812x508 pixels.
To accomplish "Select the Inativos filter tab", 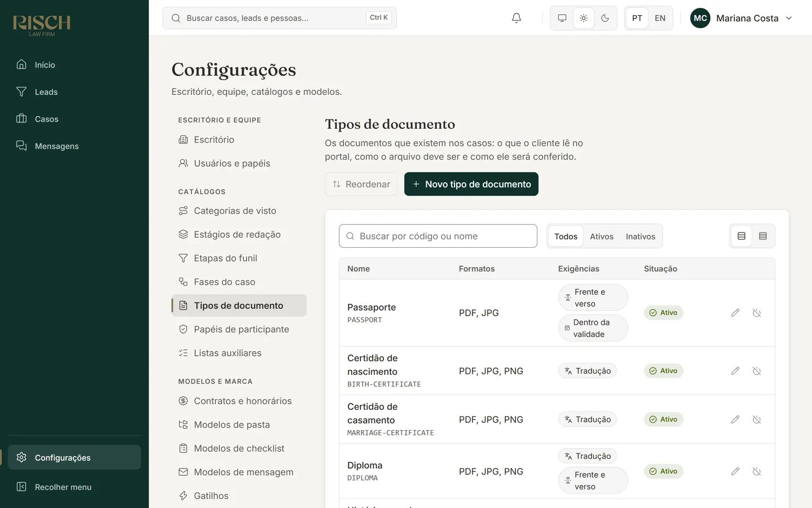I will click(x=641, y=237).
